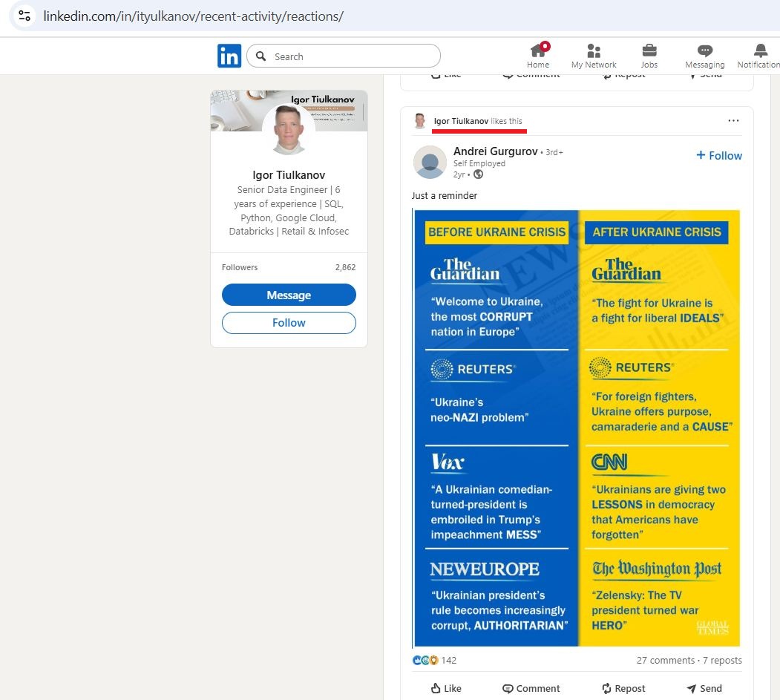Open the 7 reposts link

tap(722, 660)
